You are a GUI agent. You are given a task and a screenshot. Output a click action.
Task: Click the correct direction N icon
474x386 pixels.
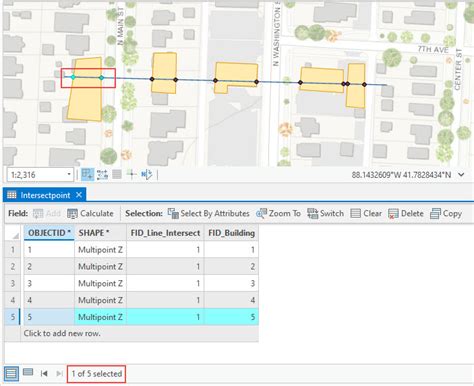(147, 174)
